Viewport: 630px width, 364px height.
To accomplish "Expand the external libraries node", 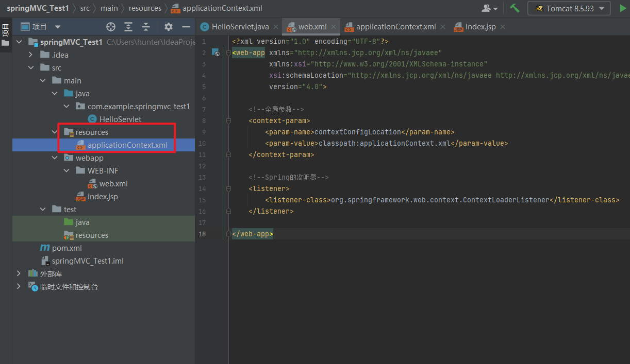I will [19, 274].
